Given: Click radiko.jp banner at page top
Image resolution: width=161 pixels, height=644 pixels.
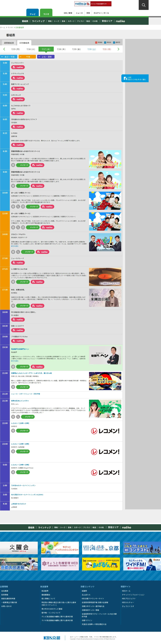Looking at the screenshot, I should [x=93, y=4].
